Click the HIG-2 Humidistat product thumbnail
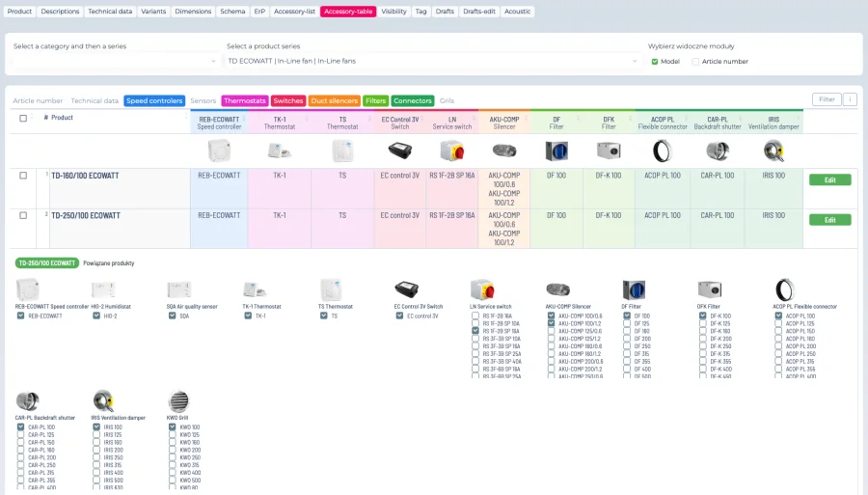Screen dimensions: 868x495 [103, 289]
